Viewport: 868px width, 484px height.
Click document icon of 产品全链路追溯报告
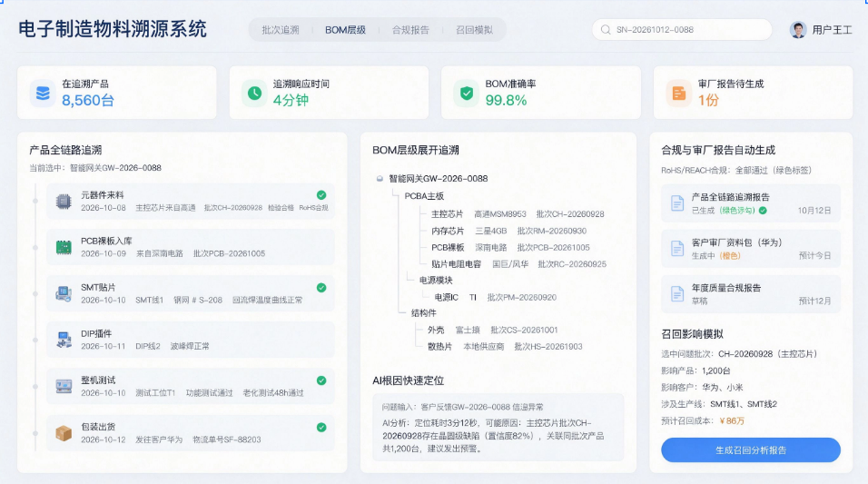pyautogui.click(x=677, y=203)
